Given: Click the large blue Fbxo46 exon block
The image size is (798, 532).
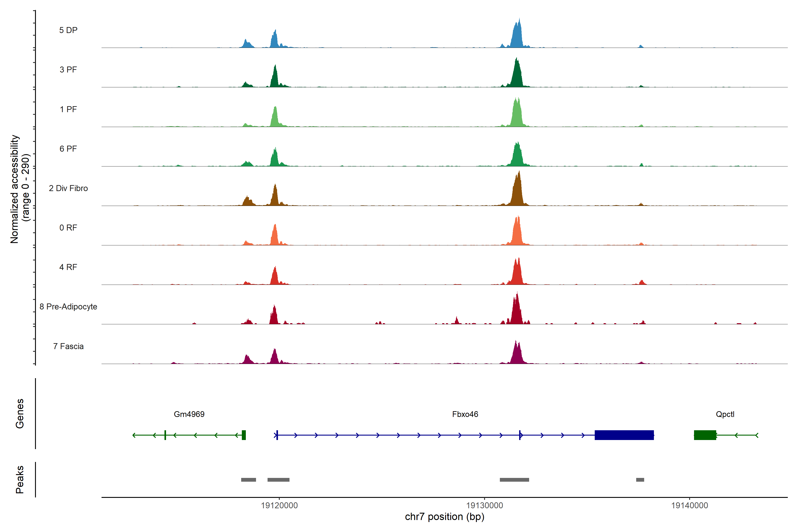Looking at the screenshot, I should [624, 435].
